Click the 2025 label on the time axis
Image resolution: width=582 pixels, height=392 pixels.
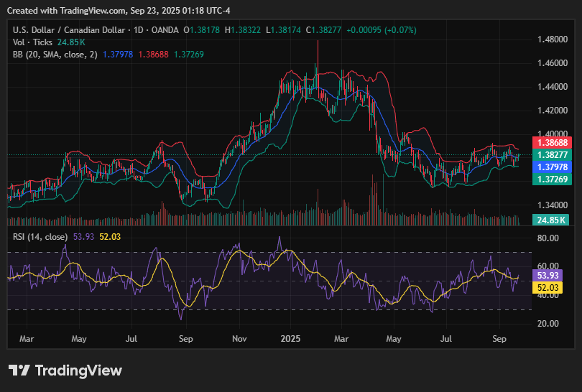pos(290,339)
